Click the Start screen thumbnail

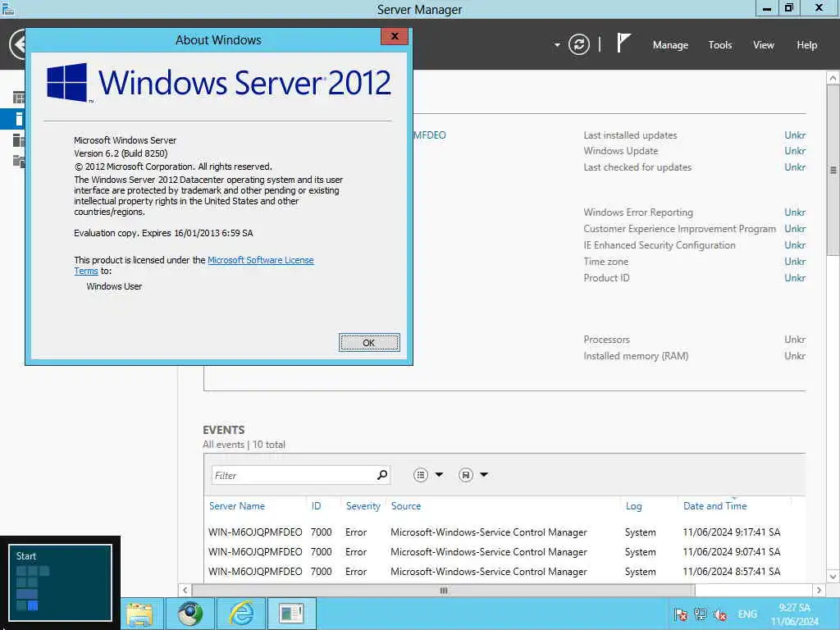(x=60, y=582)
